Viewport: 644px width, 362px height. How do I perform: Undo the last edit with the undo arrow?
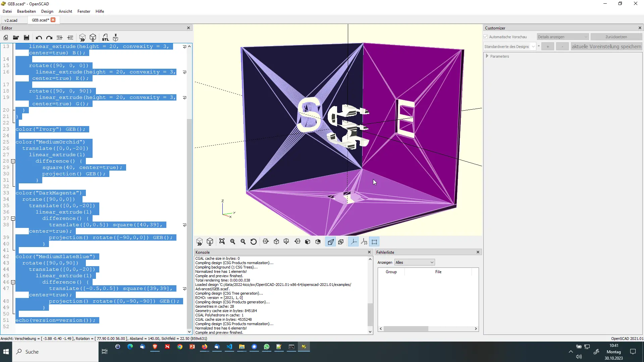point(39,38)
